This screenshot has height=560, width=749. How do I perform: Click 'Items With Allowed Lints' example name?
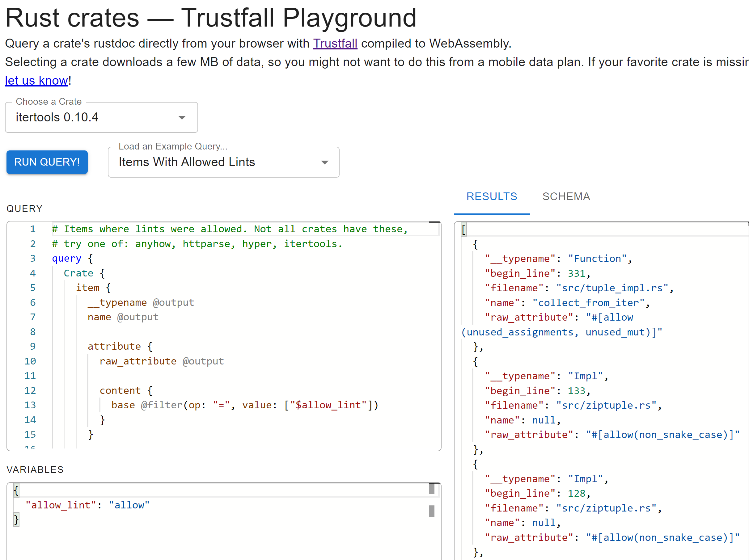coord(187,162)
